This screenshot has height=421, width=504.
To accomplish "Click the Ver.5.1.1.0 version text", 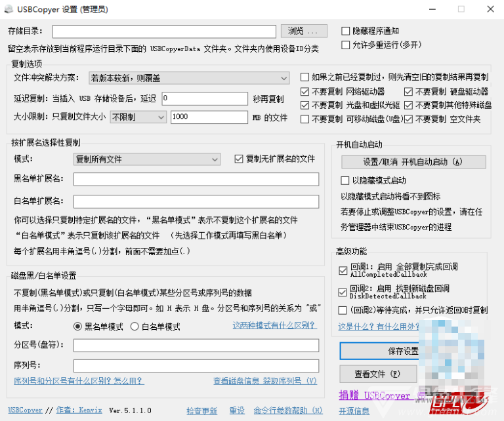I will click(130, 411).
